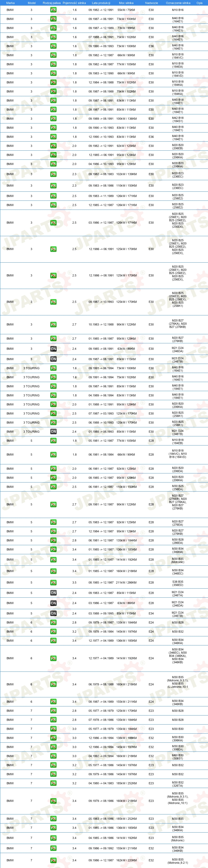The width and height of the screenshot is (208, 868).
Task: Click power value '100kW / 136KM'
Action: (x=126, y=119)
